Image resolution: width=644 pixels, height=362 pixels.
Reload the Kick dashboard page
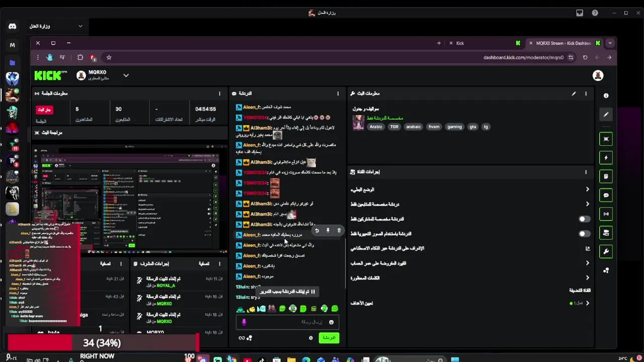[x=585, y=57]
